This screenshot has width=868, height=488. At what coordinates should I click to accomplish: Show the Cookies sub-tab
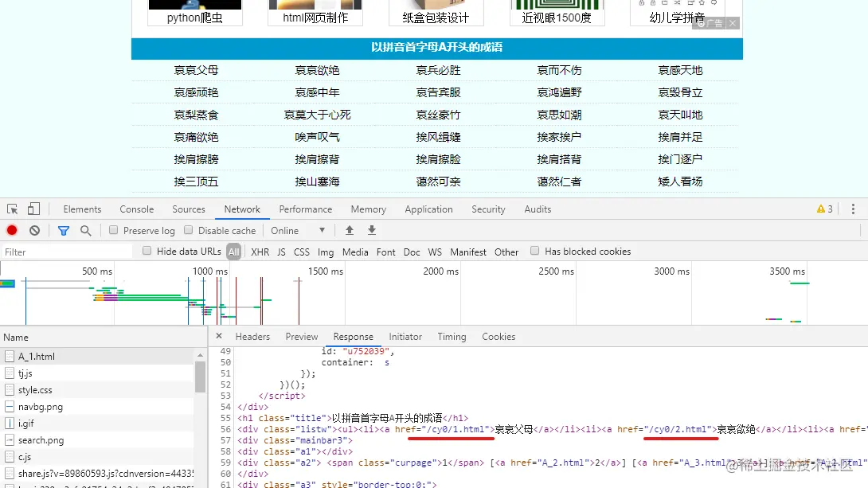click(499, 337)
